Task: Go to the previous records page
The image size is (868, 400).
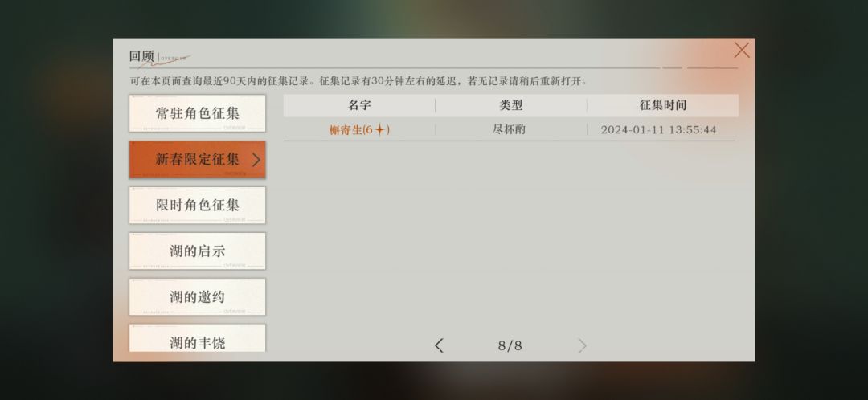Action: [439, 345]
